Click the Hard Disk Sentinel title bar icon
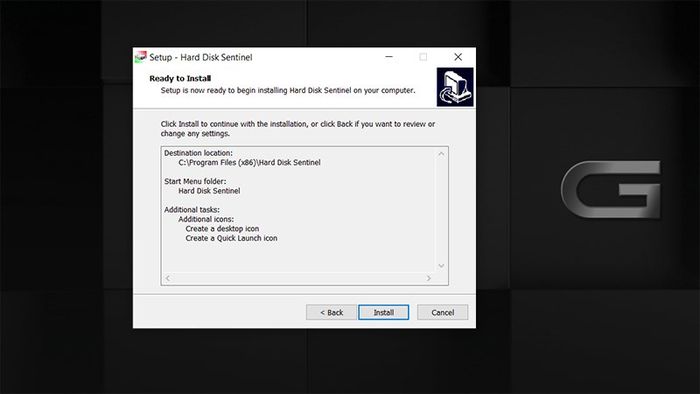This screenshot has width=700, height=394. tap(141, 57)
